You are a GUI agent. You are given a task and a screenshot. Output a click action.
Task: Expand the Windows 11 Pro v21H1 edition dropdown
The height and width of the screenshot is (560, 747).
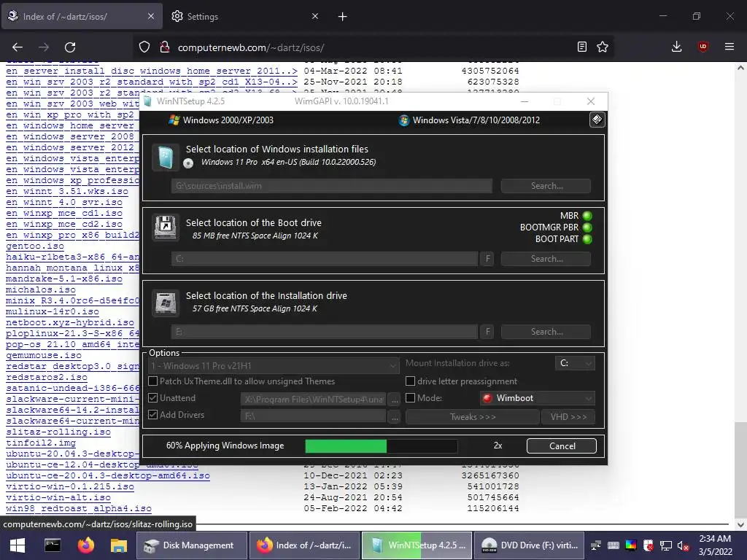pos(274,366)
